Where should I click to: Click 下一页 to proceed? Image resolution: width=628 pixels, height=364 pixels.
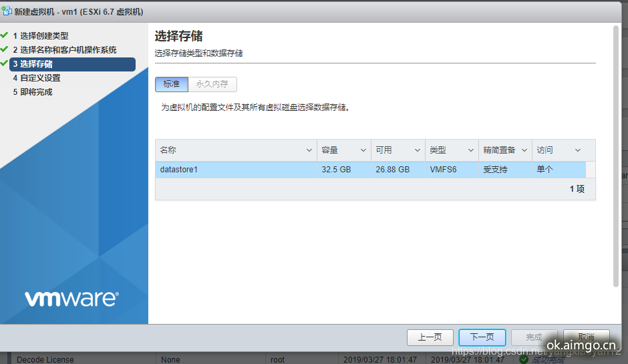482,337
